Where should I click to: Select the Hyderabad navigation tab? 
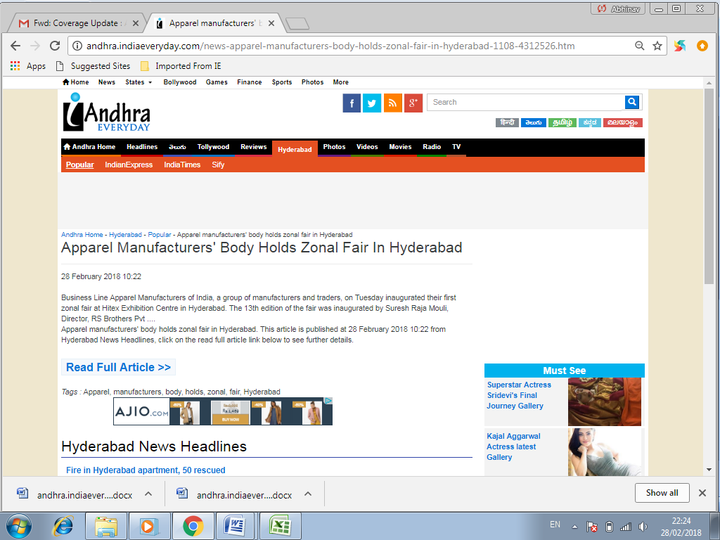(295, 149)
